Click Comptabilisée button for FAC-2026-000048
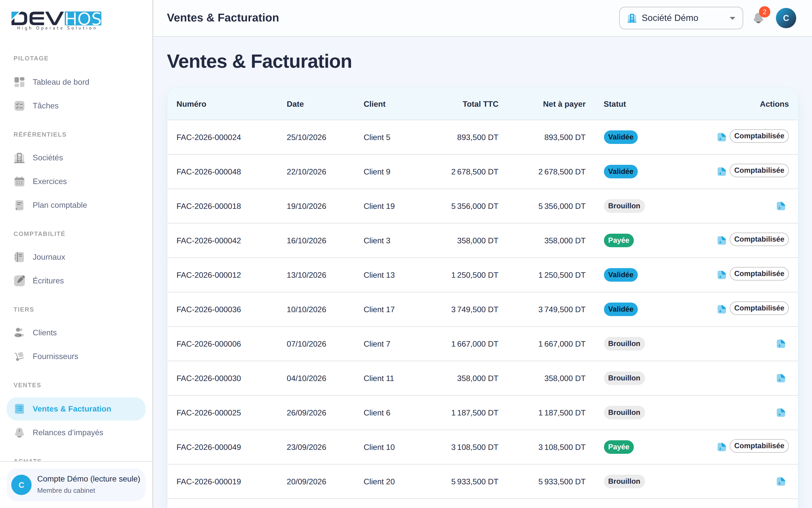The height and width of the screenshot is (508, 812). (x=759, y=170)
